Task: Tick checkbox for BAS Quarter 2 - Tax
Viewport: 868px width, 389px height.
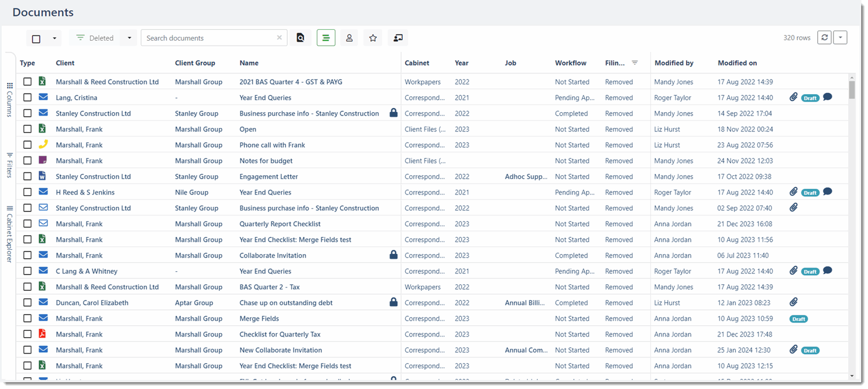Action: pos(27,287)
